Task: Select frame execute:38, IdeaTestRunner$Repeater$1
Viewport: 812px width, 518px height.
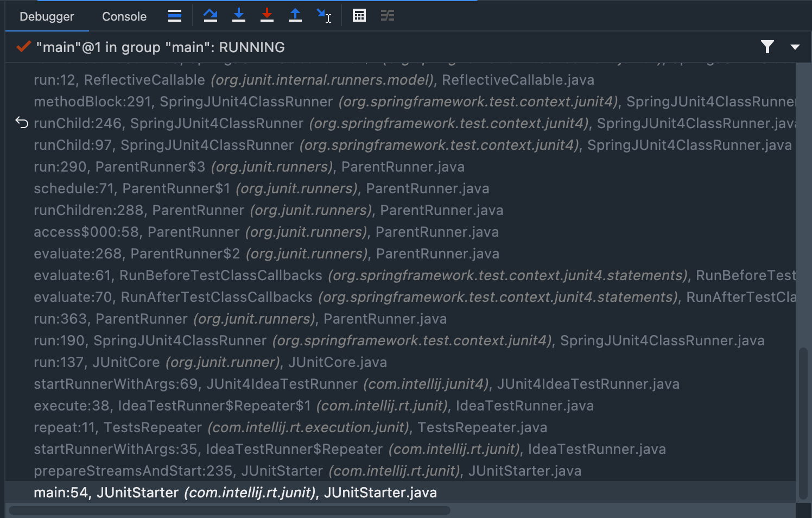Action: click(401, 406)
